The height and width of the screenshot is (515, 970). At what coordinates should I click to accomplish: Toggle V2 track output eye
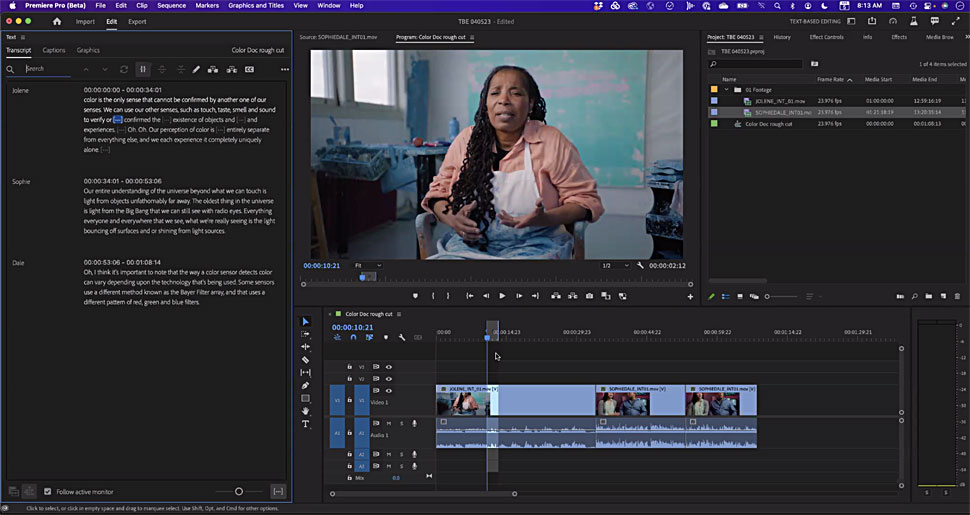388,379
